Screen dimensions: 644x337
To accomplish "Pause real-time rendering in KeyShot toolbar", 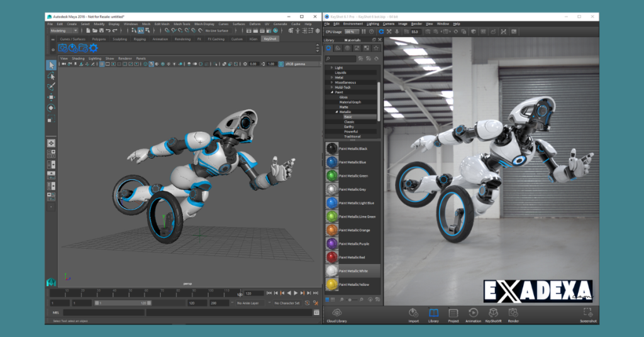I will coord(364,31).
